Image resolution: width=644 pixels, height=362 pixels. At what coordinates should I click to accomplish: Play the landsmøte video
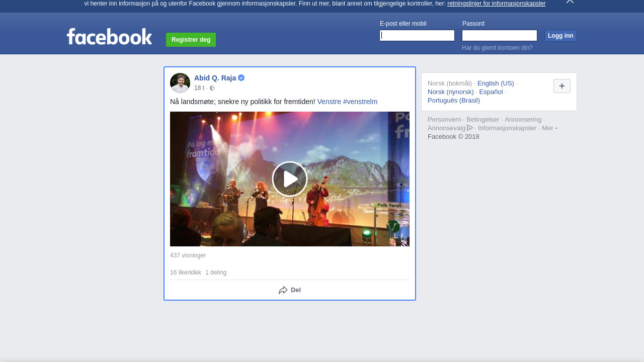(290, 179)
